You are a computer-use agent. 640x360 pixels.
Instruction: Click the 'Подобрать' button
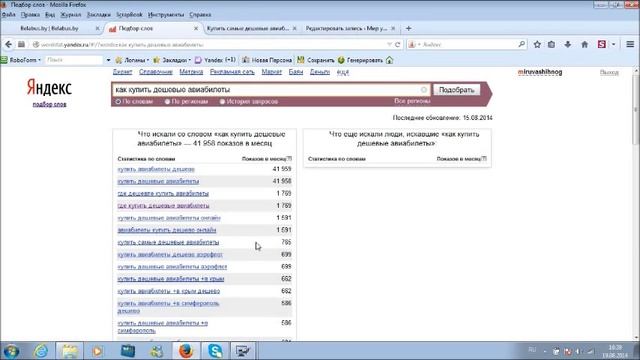(456, 90)
